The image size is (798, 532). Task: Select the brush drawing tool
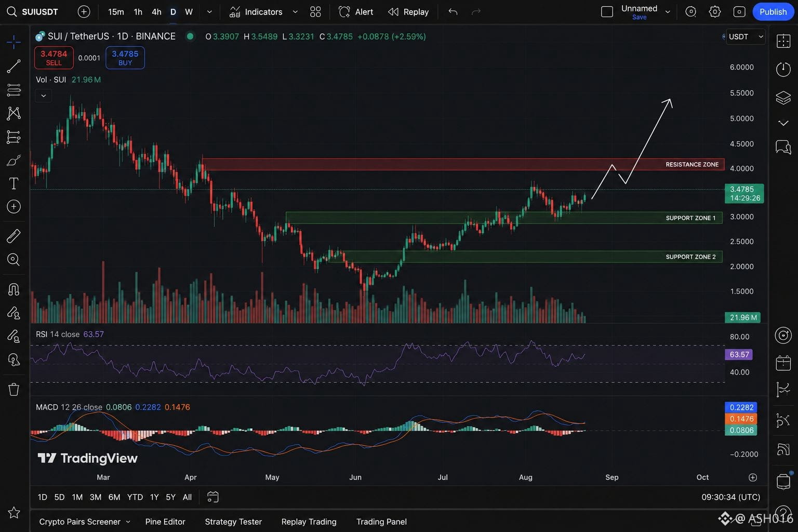tap(14, 161)
